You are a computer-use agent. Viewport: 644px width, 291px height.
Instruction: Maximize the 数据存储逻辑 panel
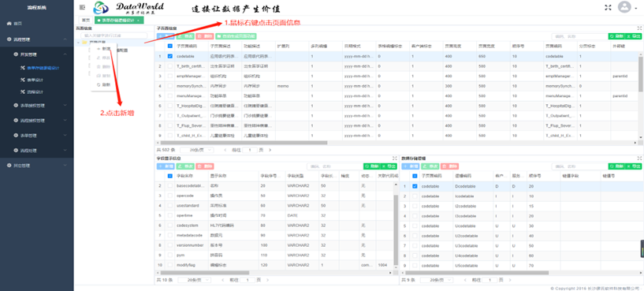(x=639, y=159)
